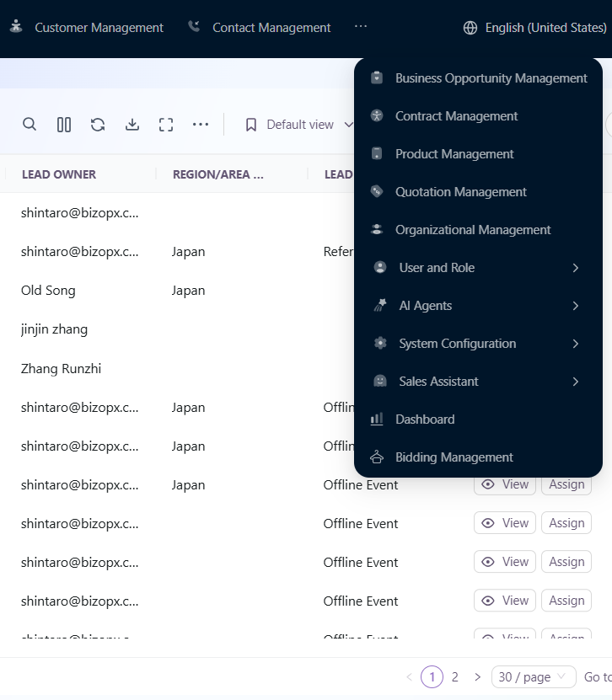
Task: Go to the next page arrow
Action: [x=477, y=677]
